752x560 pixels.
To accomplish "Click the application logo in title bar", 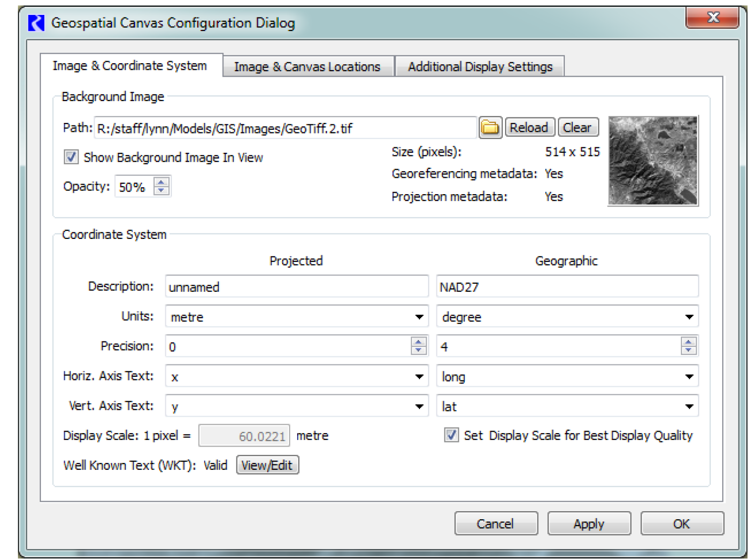I will pyautogui.click(x=36, y=23).
